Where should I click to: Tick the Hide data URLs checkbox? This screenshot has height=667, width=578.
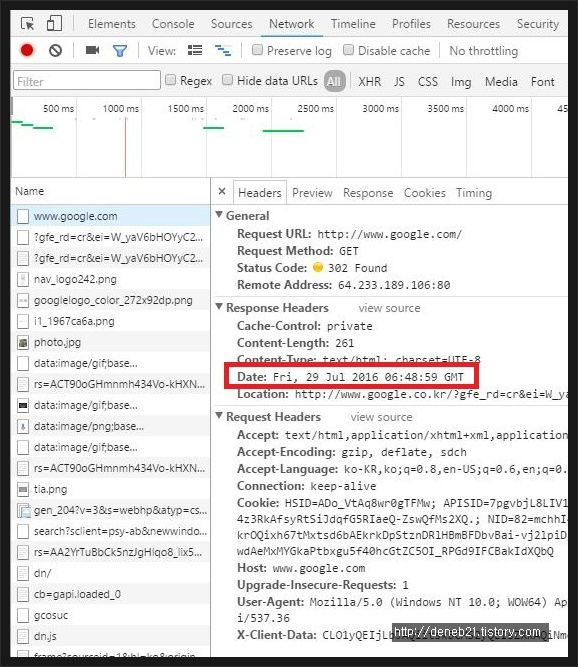(228, 80)
